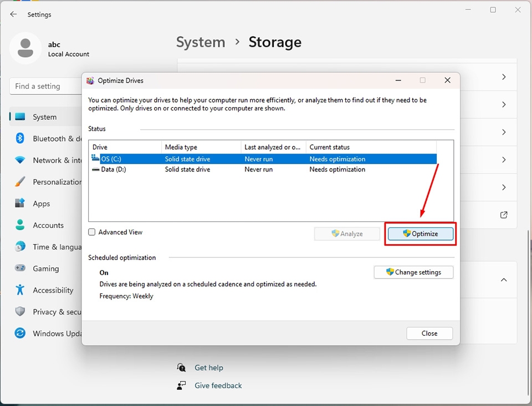Click the Windows Update sync icon
The height and width of the screenshot is (406, 532).
pyautogui.click(x=20, y=333)
